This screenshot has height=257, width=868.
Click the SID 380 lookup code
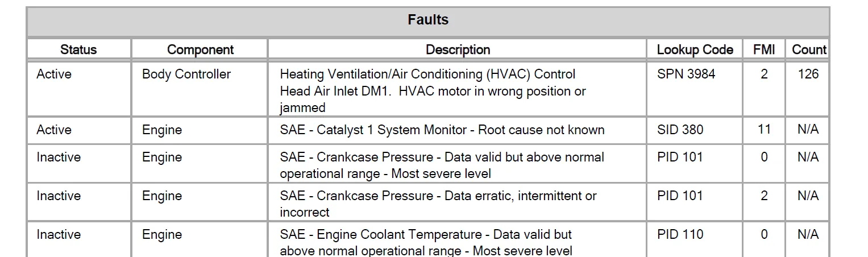pos(680,130)
